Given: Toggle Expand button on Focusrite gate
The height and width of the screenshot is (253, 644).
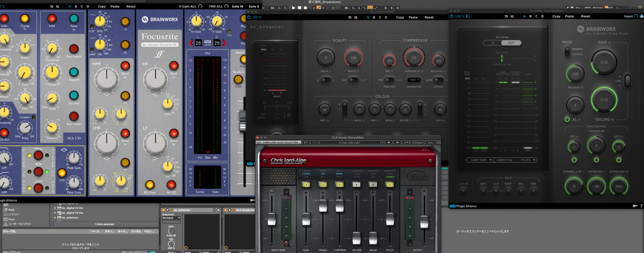Looking at the screenshot, I should click(74, 72).
